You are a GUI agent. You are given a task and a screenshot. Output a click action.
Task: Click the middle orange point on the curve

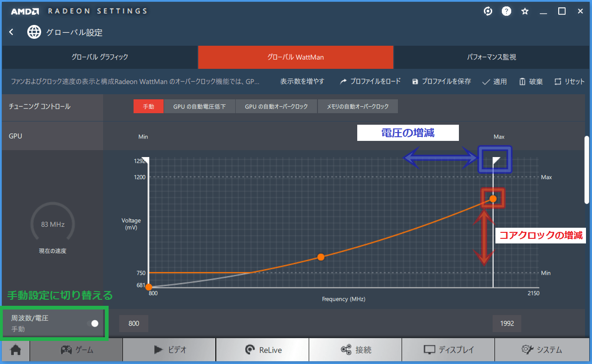pyautogui.click(x=321, y=257)
